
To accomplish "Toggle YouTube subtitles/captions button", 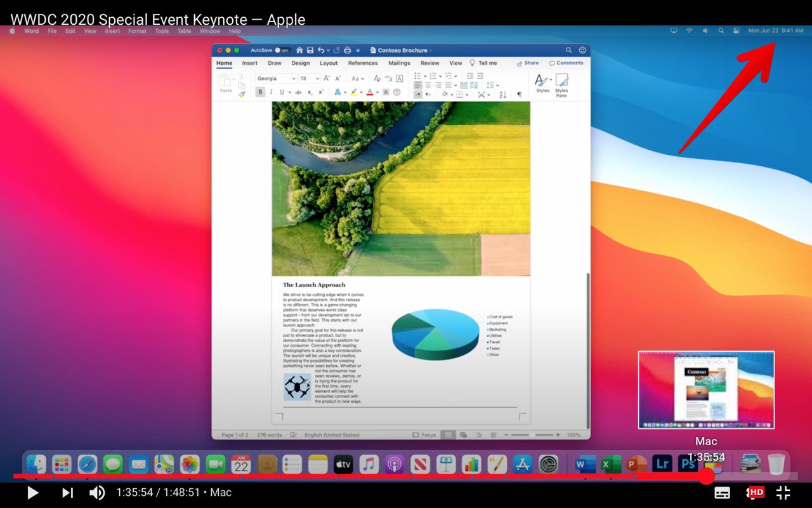I will click(722, 492).
